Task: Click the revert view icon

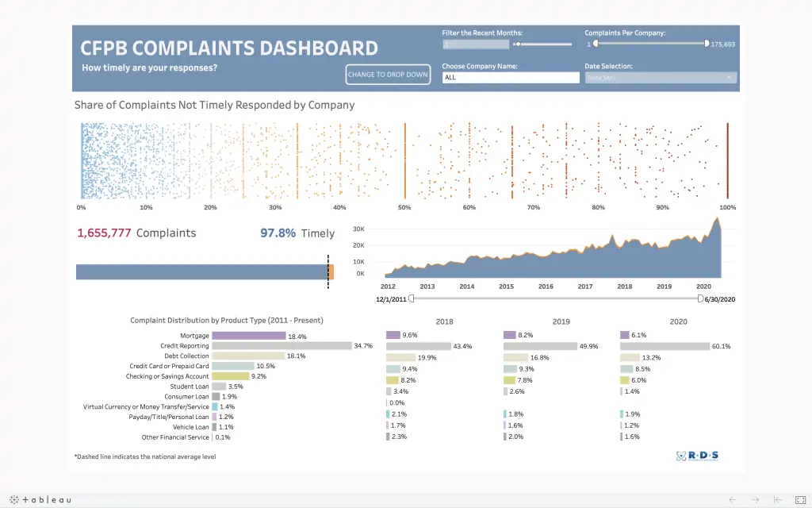Action: pos(778,500)
